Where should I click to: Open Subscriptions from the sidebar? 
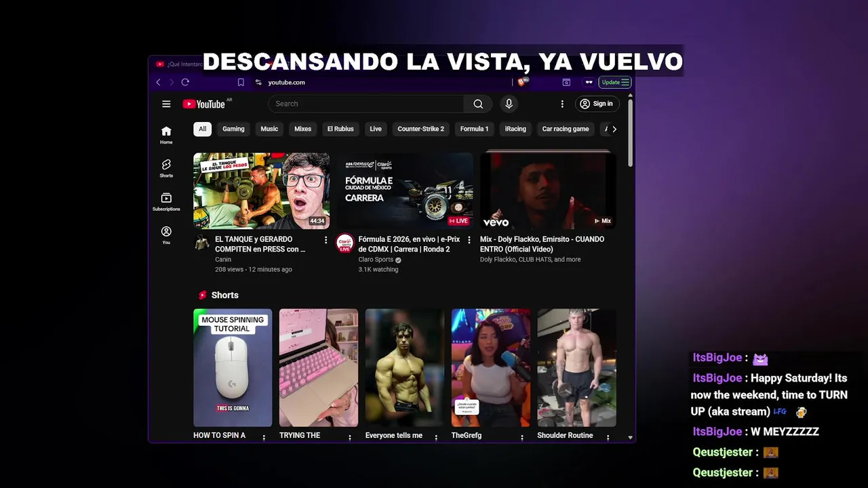pos(166,202)
